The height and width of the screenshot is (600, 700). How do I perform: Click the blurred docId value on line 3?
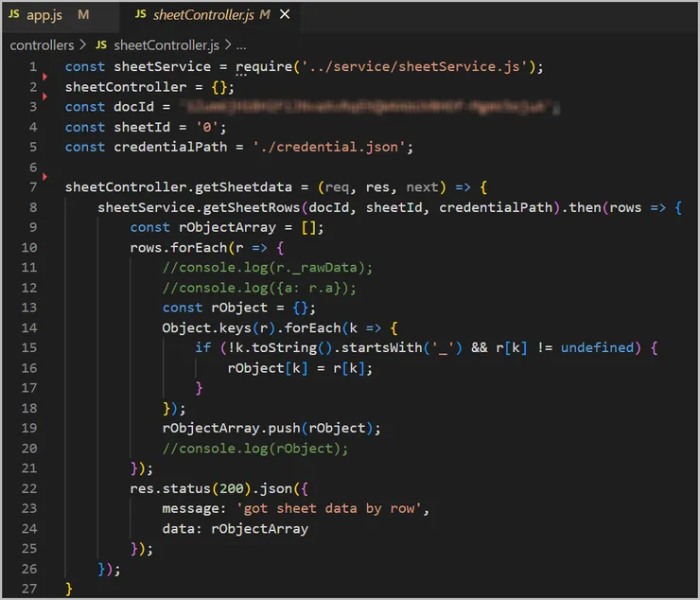(x=369, y=107)
